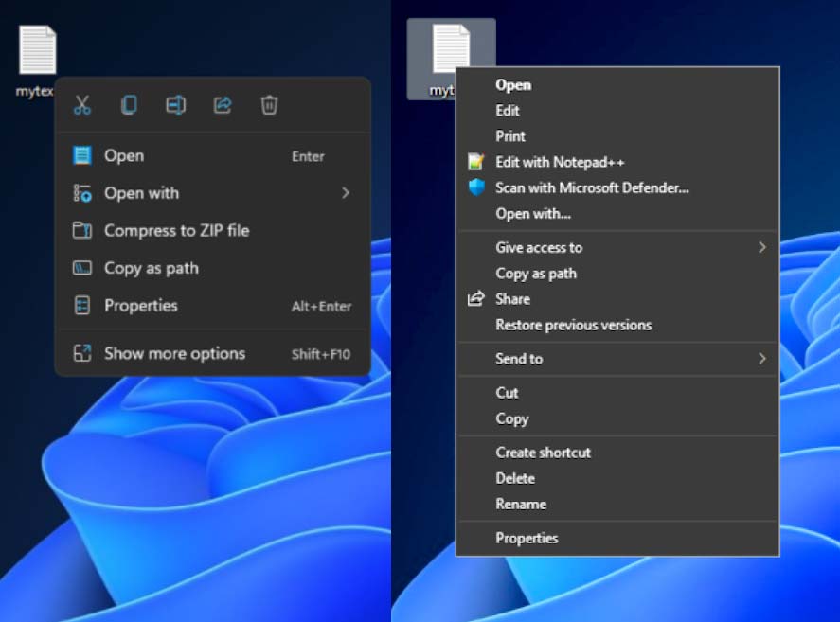
Task: Choose Properties at bottom of classic menu
Action: click(x=617, y=538)
